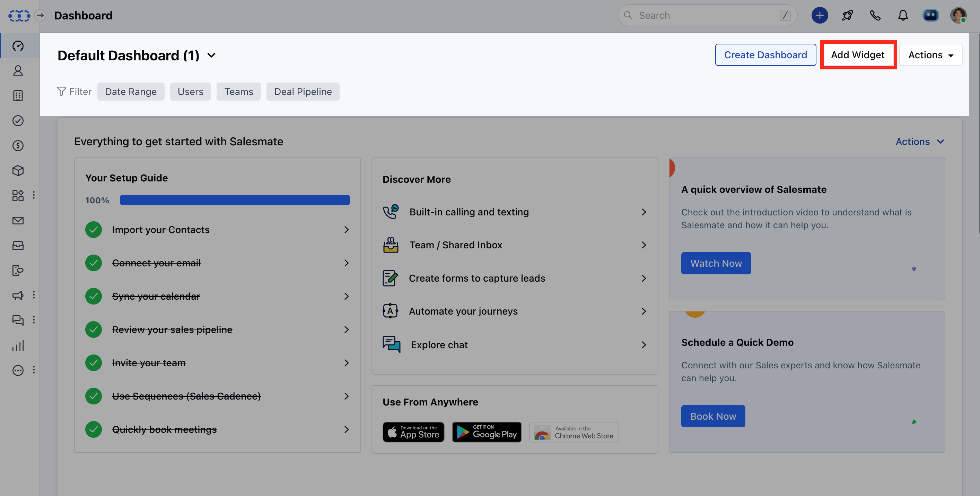Image resolution: width=980 pixels, height=496 pixels.
Task: Open Activities check-circle icon in sidebar
Action: (x=18, y=121)
